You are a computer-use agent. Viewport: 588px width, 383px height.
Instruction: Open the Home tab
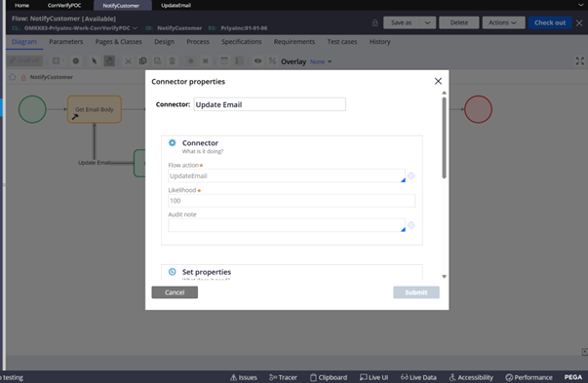point(21,5)
